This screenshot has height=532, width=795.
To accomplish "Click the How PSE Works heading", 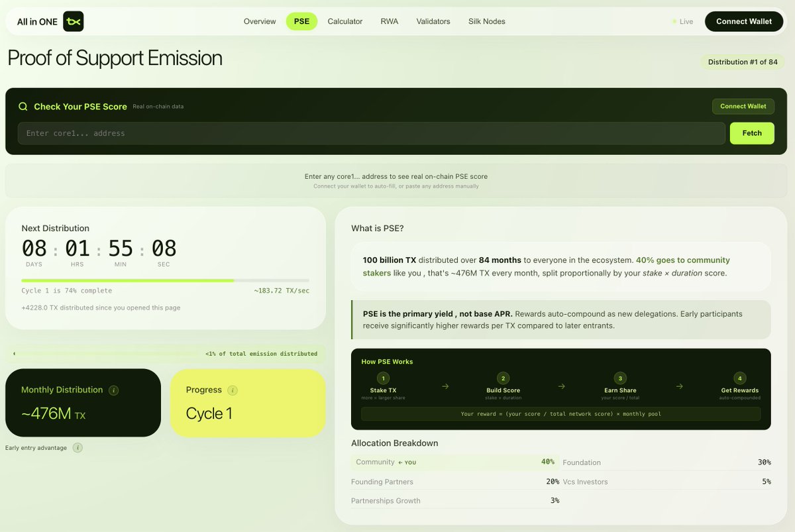I will click(x=387, y=362).
